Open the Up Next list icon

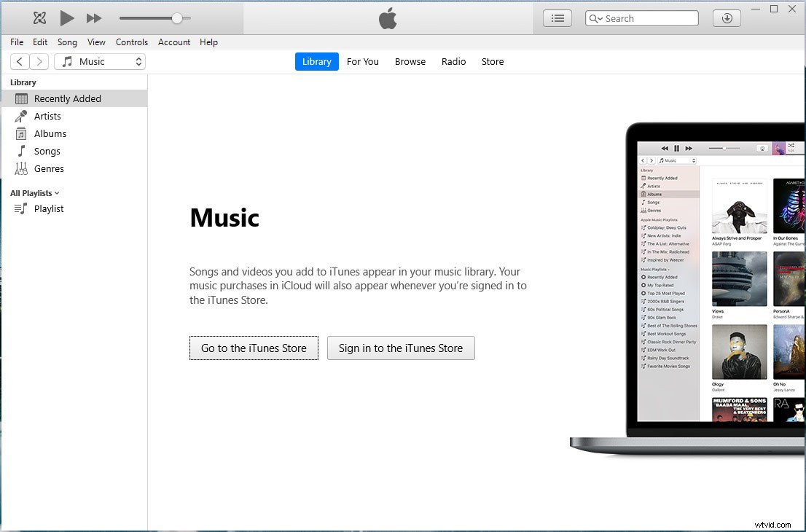(x=557, y=17)
